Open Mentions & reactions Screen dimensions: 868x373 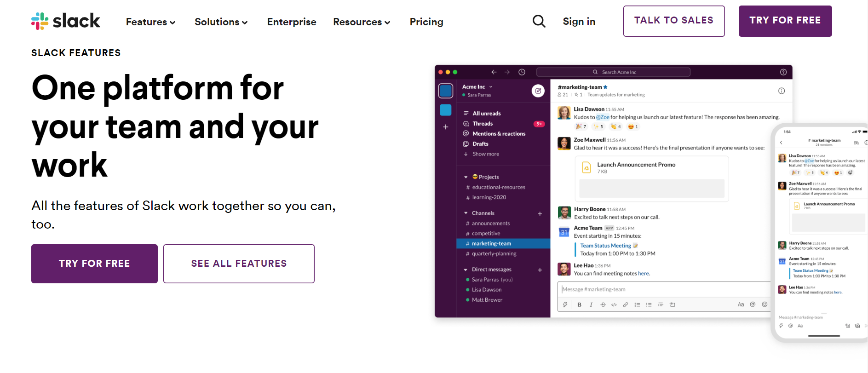(x=499, y=133)
